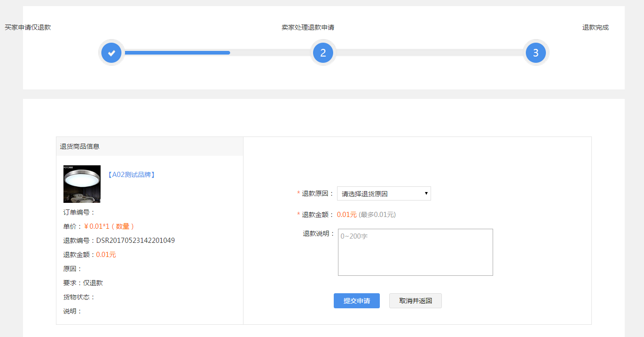Screen dimensions: 644x337
Task: Click the completed step checkmark icon
Action: click(x=111, y=53)
